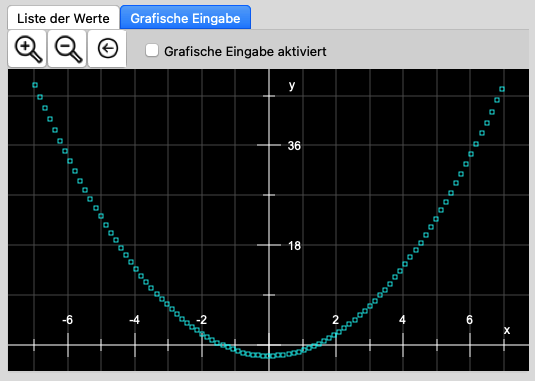Click the y axis title letter
Viewport: 535px width, 381px height.
(x=292, y=85)
